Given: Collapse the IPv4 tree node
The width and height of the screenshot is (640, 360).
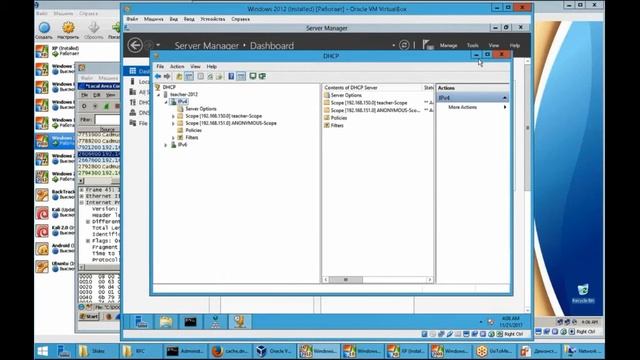Looking at the screenshot, I should [x=166, y=102].
